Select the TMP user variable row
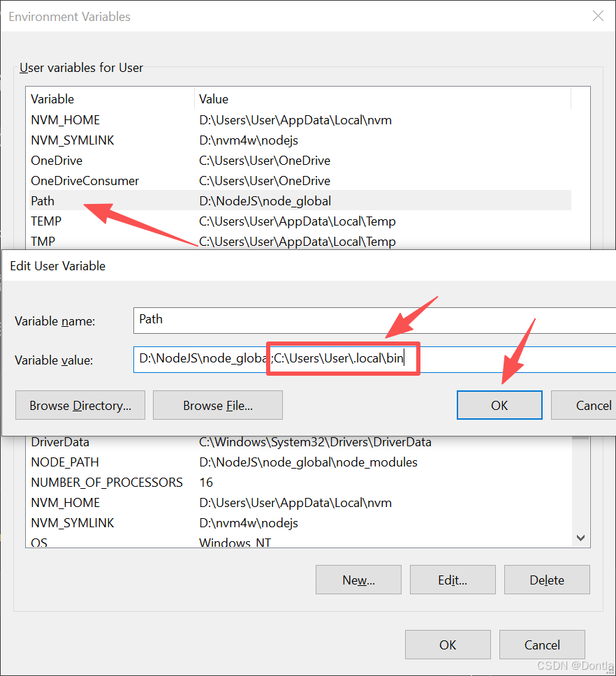Viewport: 616px width, 676px height. coord(300,241)
